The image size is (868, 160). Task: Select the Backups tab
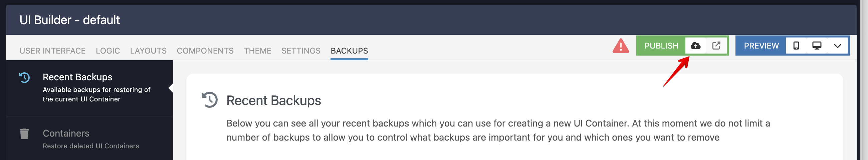point(349,51)
